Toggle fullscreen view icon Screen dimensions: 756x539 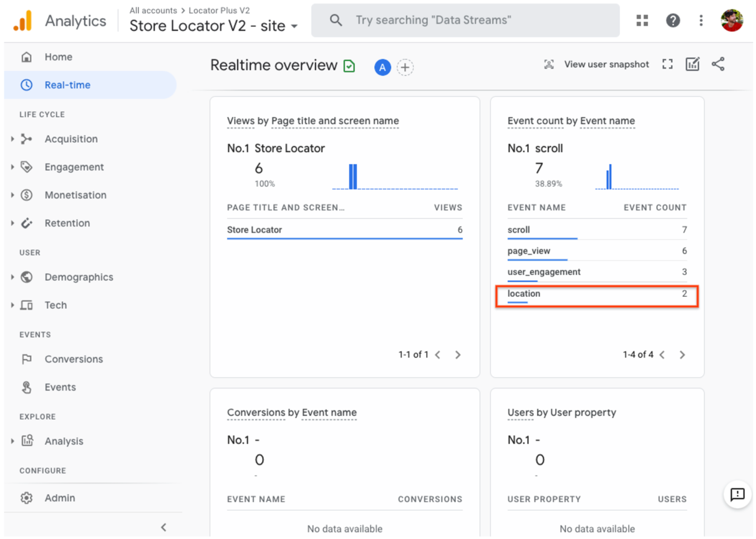[x=667, y=64]
